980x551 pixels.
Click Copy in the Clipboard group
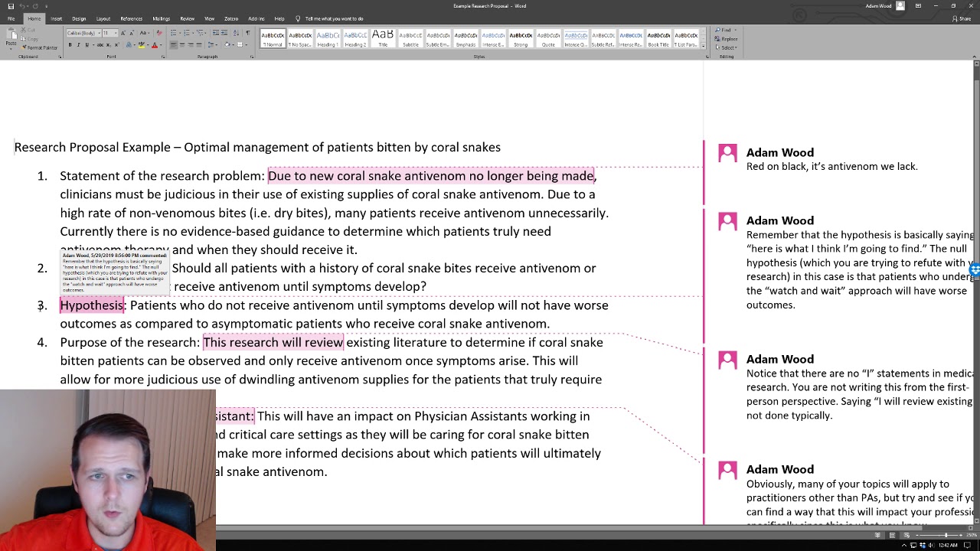[x=29, y=39]
